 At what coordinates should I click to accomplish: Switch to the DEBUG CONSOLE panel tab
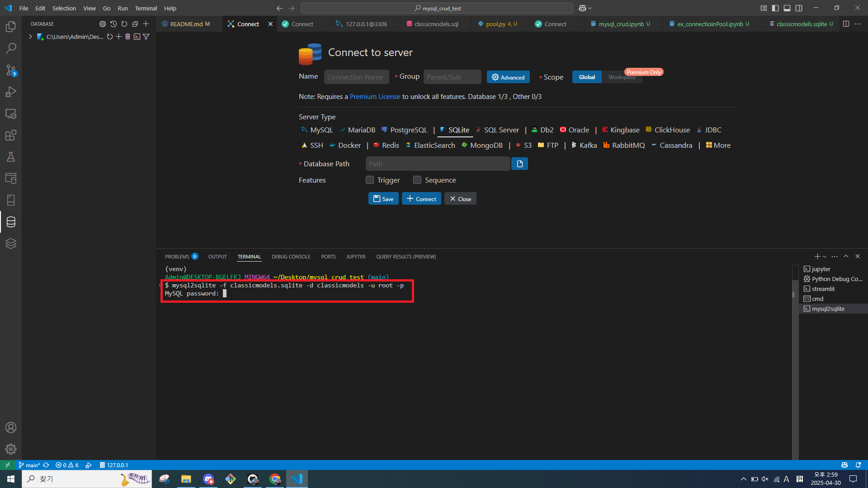291,257
